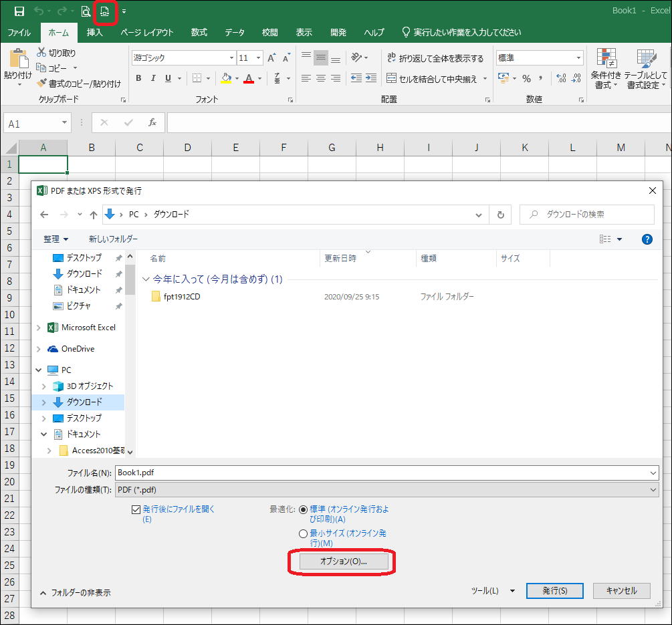Click the オプション(O)... button
The width and height of the screenshot is (672, 625).
coord(344,561)
